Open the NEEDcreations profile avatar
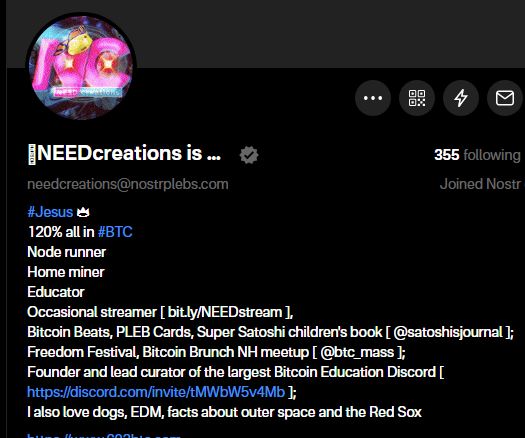525x438 pixels. (81, 66)
